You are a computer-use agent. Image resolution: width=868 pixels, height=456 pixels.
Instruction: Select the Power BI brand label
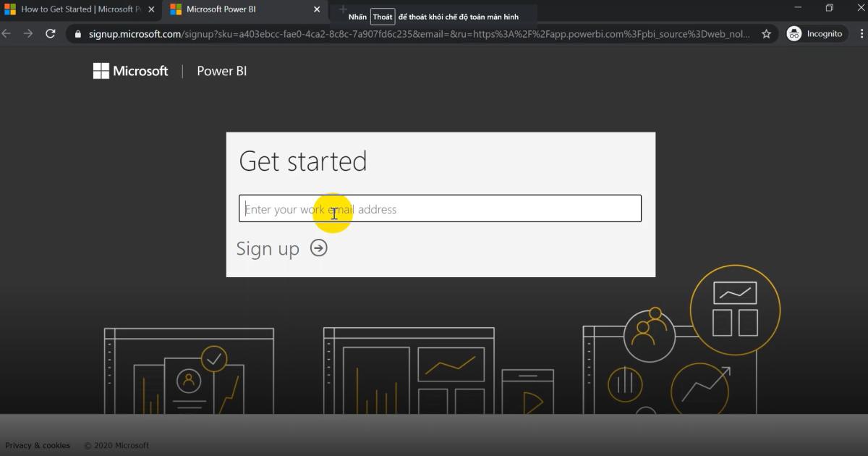pyautogui.click(x=221, y=70)
